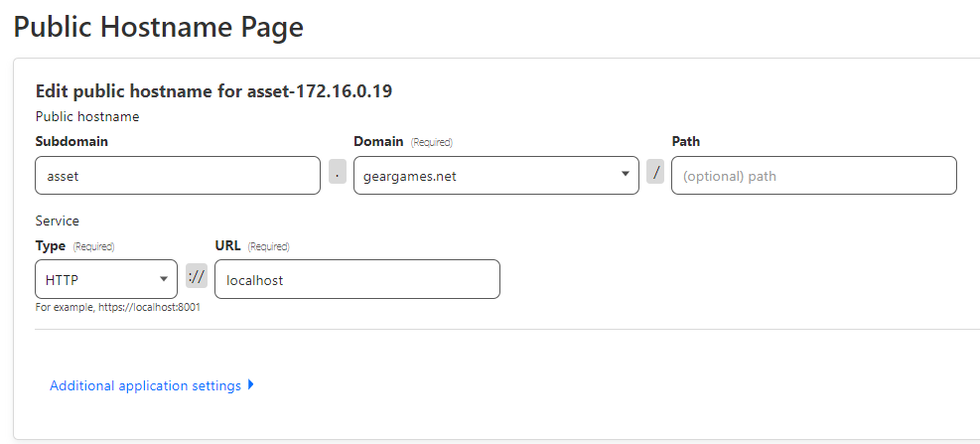Click the Edit public hostname heading
Viewport: 980px width, 444px height.
tap(213, 91)
